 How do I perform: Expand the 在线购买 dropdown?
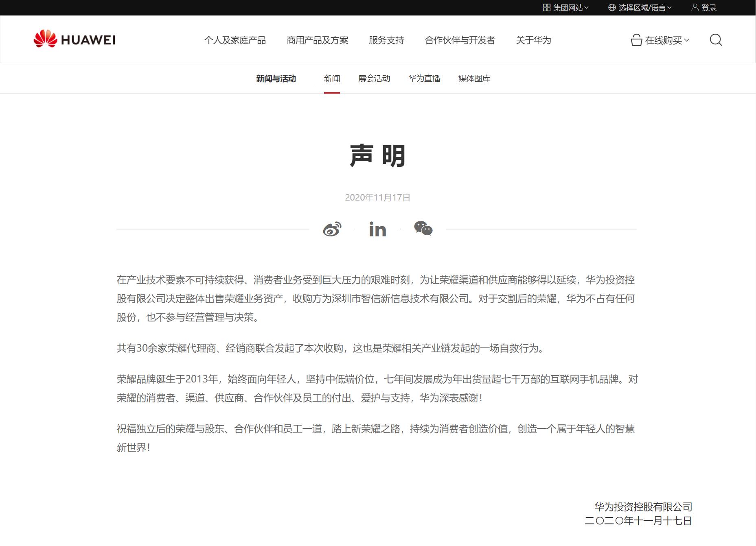[660, 40]
